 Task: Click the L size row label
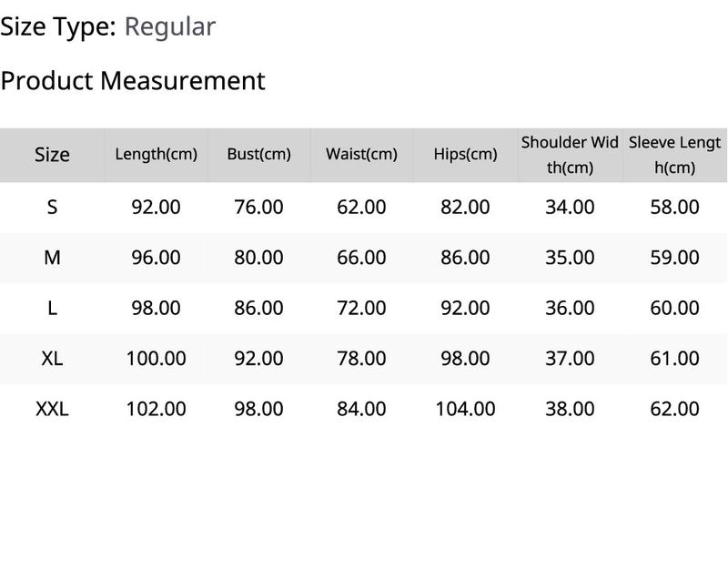coord(52,309)
